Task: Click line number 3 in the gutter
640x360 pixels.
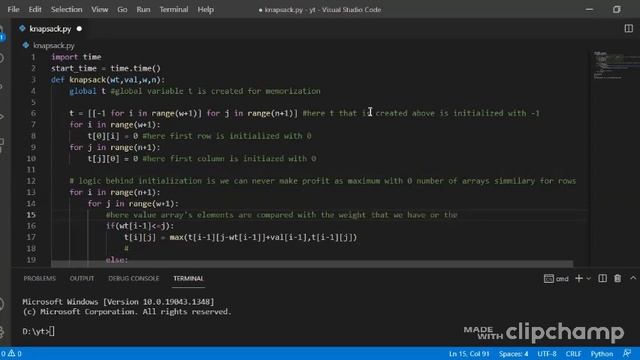Action: pyautogui.click(x=33, y=80)
